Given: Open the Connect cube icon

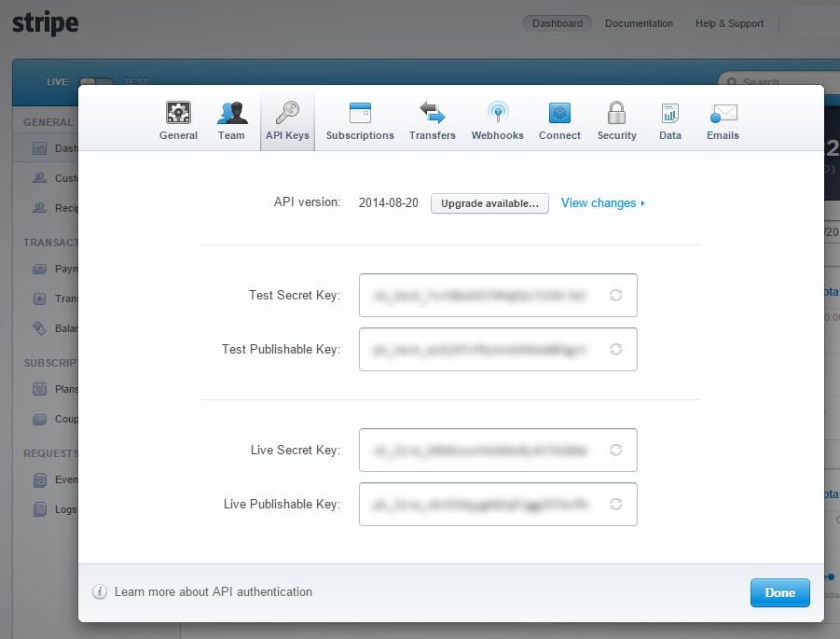Looking at the screenshot, I should [559, 113].
